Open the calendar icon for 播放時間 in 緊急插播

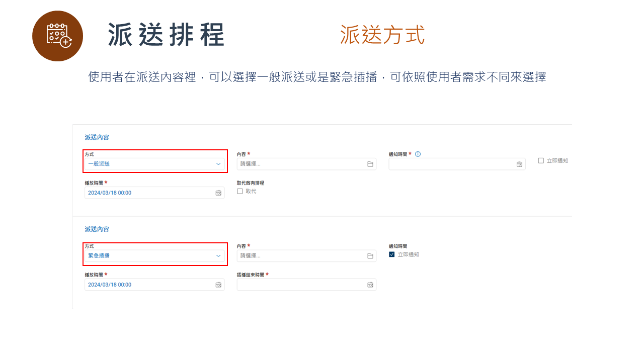point(217,284)
